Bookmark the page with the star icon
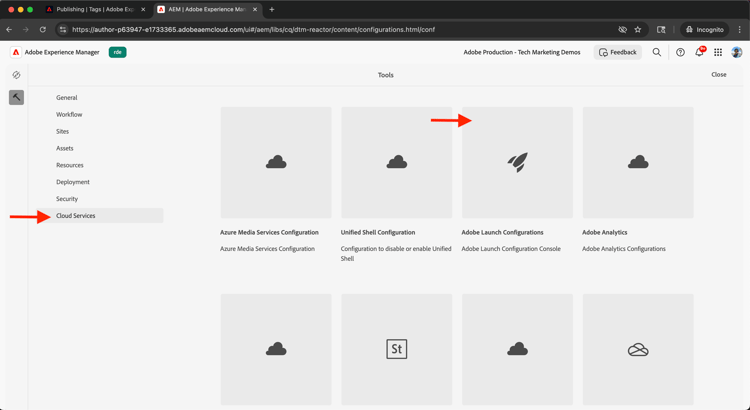Viewport: 750px width, 410px height. tap(638, 30)
